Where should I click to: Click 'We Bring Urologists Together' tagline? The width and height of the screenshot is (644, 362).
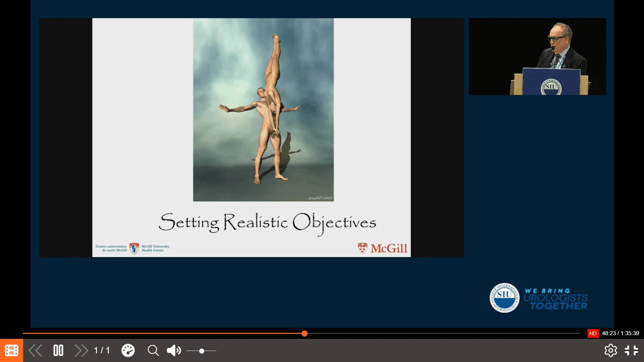555,299
